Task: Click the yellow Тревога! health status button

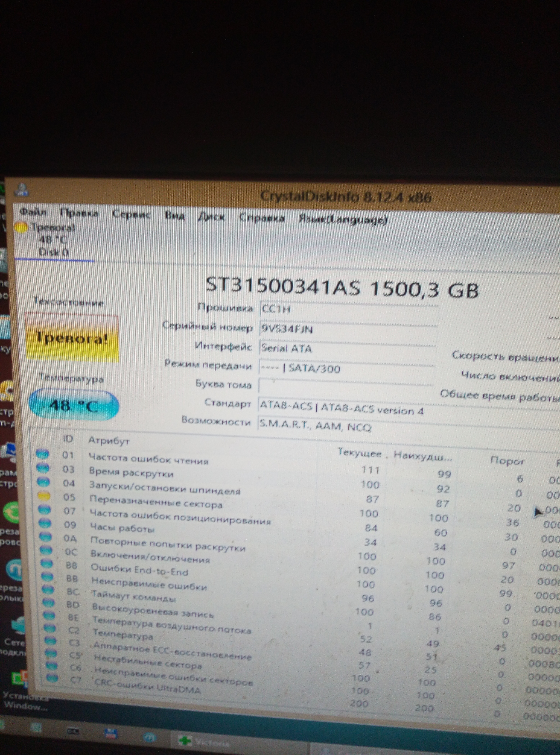Action: [x=72, y=338]
